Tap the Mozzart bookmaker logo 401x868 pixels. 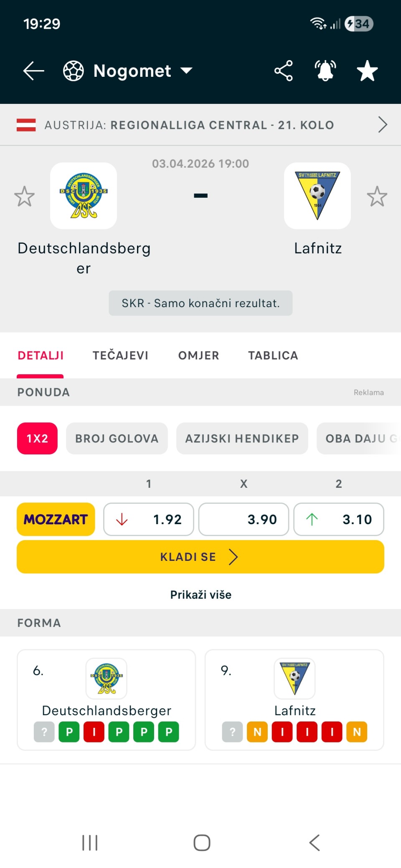(56, 520)
